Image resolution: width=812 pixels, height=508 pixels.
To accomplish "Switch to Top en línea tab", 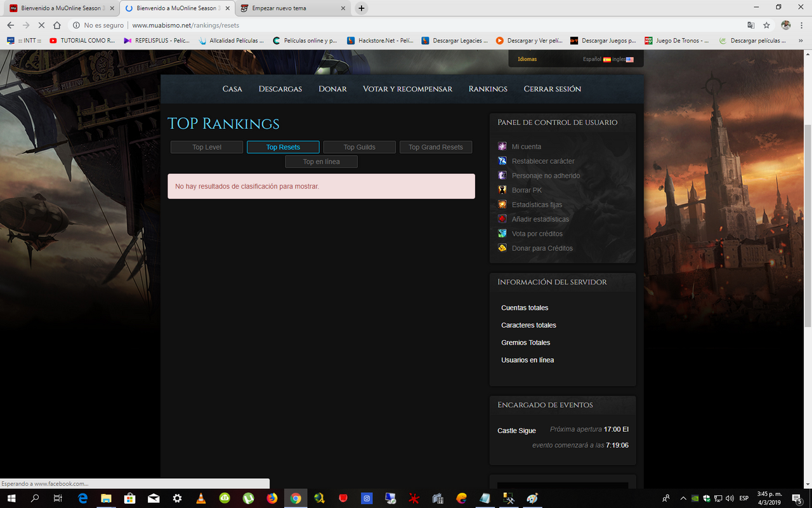I will (321, 162).
